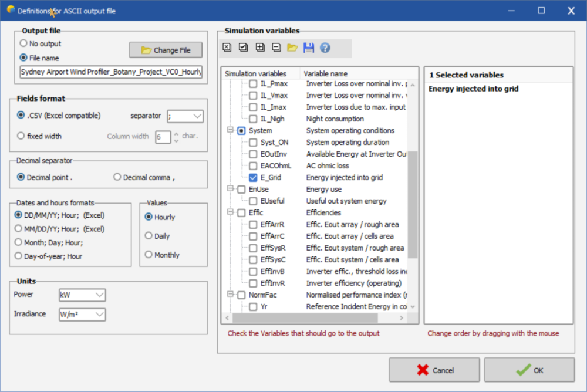Click the uncheck all variables icon
Screen dimensions: 587x392
pos(227,48)
